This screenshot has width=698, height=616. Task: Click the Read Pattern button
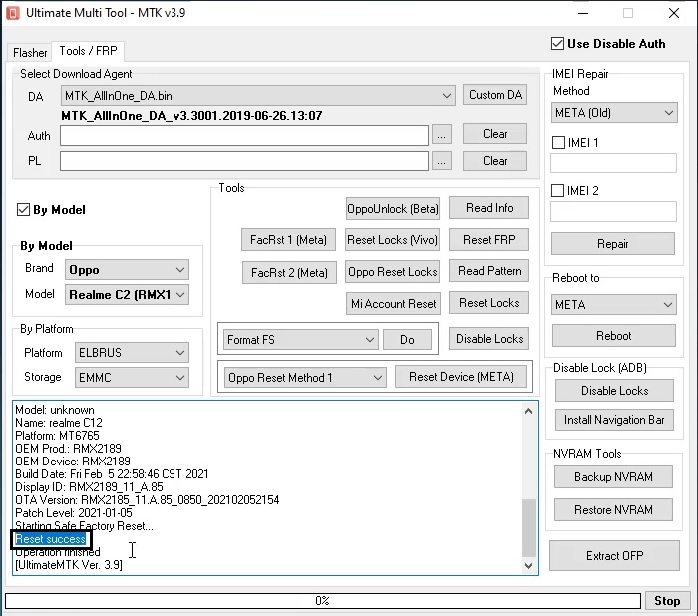(489, 270)
